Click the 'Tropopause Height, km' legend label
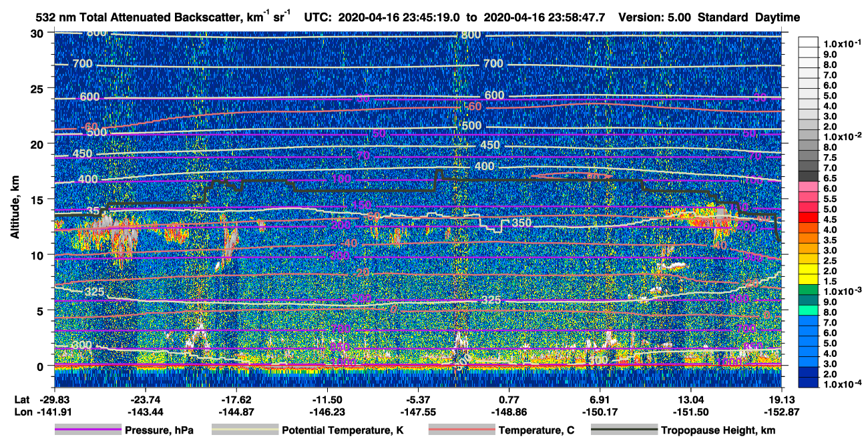 (718, 431)
